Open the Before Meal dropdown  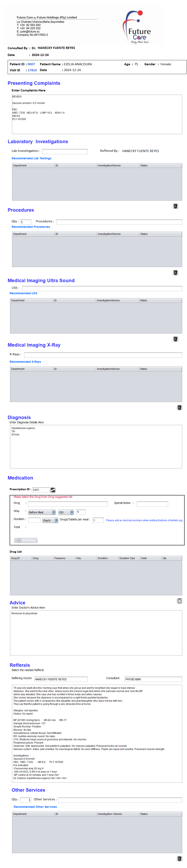click(42, 512)
